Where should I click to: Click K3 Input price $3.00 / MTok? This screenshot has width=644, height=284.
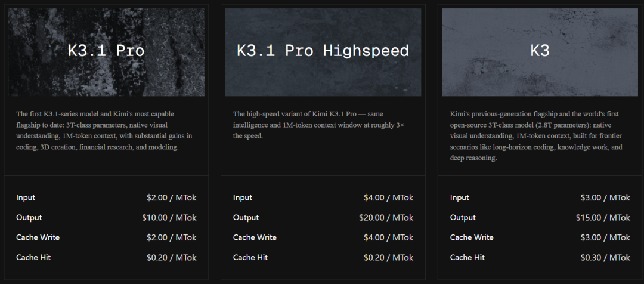tap(605, 197)
